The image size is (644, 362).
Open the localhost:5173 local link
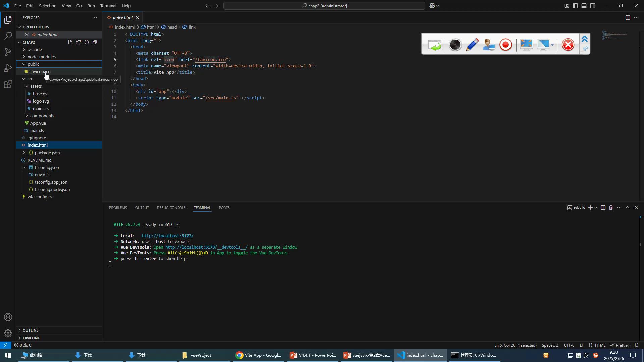click(167, 236)
